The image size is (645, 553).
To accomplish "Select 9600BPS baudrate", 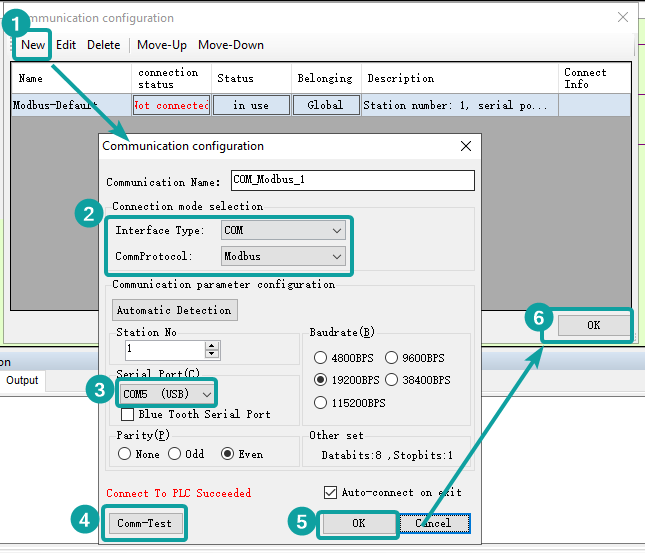I will 393,358.
